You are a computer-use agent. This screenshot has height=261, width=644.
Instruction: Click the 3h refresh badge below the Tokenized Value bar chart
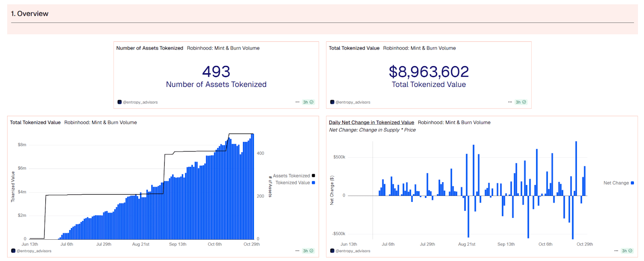click(x=308, y=251)
